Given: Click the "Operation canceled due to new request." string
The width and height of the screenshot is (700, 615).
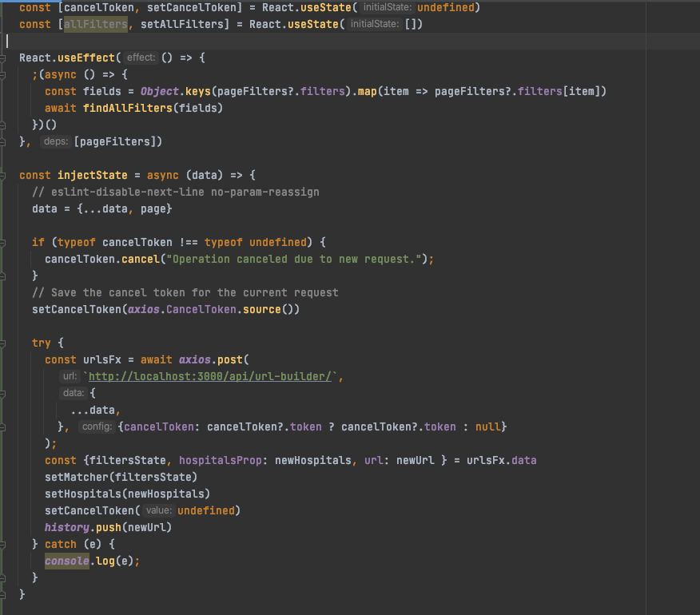Looking at the screenshot, I should 294,260.
